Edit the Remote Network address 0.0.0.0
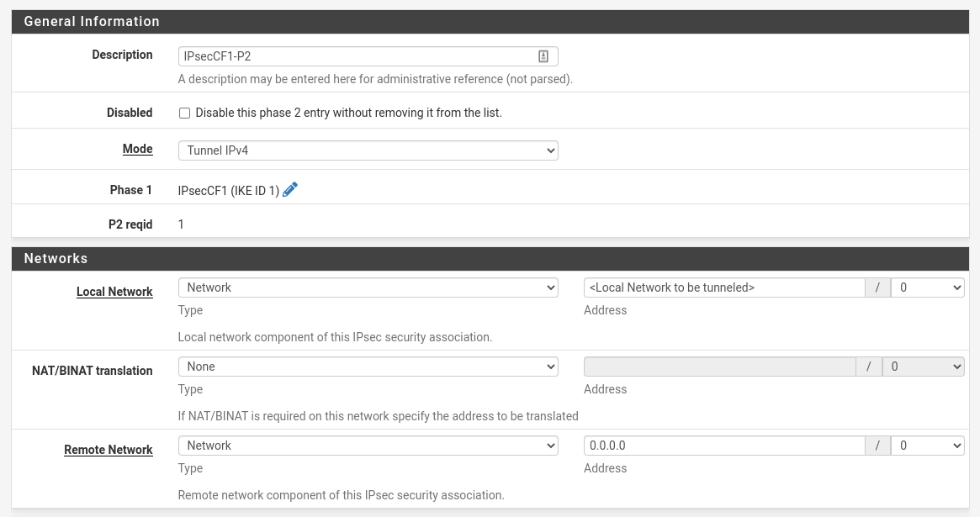This screenshot has width=980, height=517. pyautogui.click(x=723, y=445)
